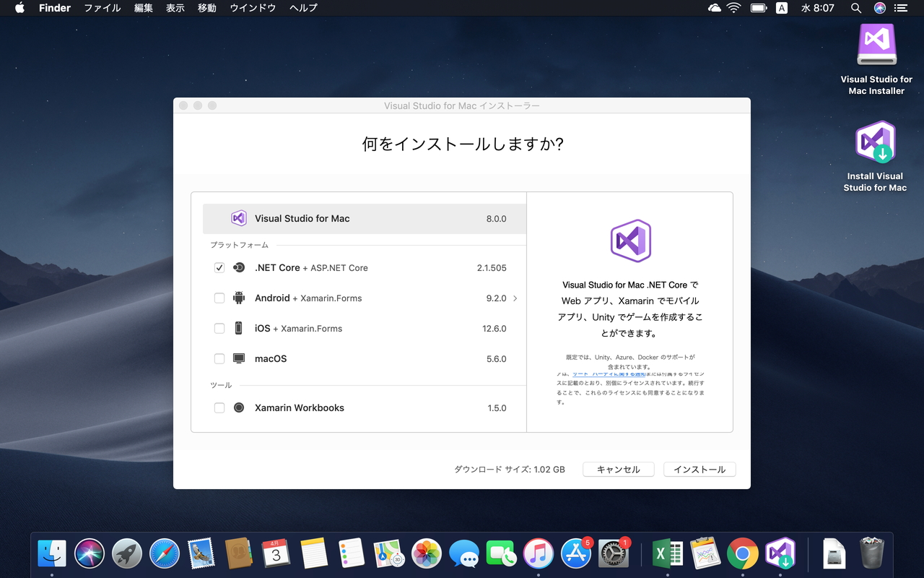Enable the Android + Xamarin.Forms checkbox

click(x=219, y=298)
